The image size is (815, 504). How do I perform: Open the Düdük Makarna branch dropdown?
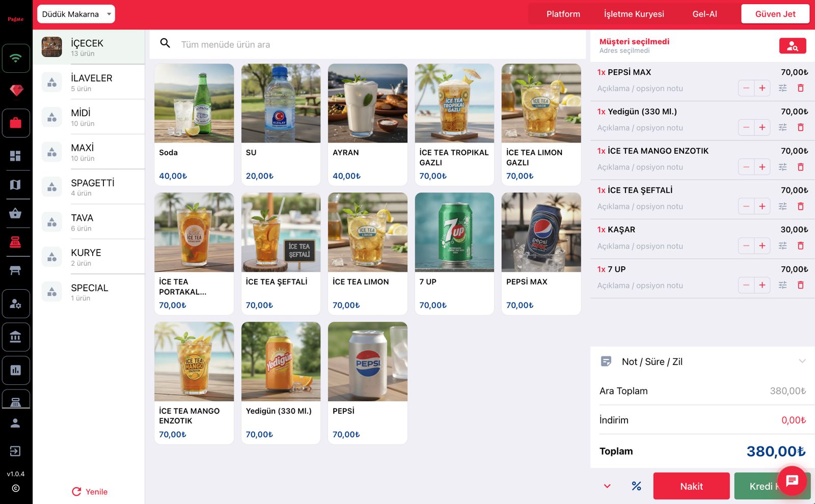(x=76, y=14)
